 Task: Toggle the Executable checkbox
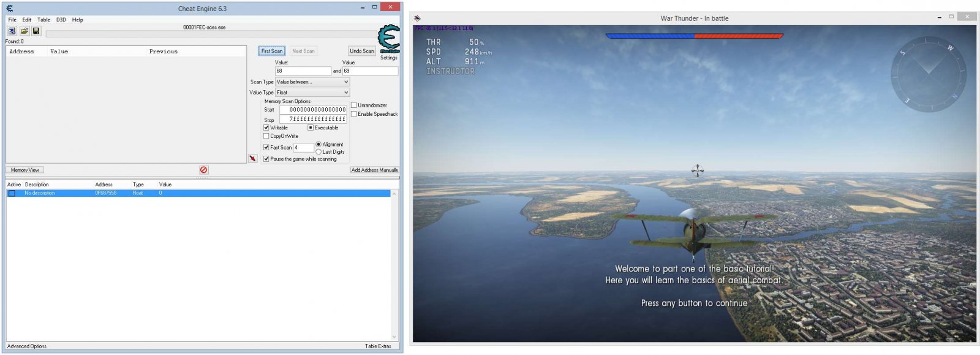[x=311, y=128]
